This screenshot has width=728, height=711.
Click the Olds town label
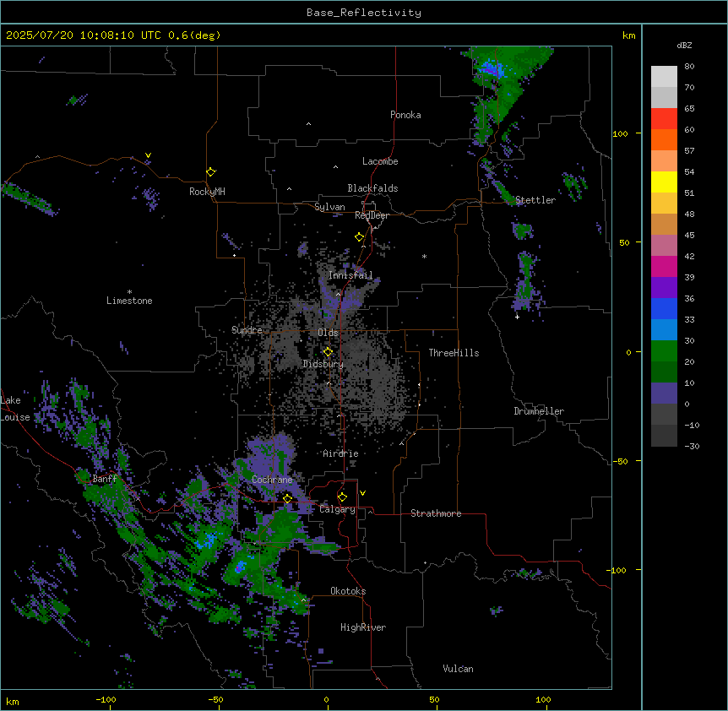pos(328,333)
